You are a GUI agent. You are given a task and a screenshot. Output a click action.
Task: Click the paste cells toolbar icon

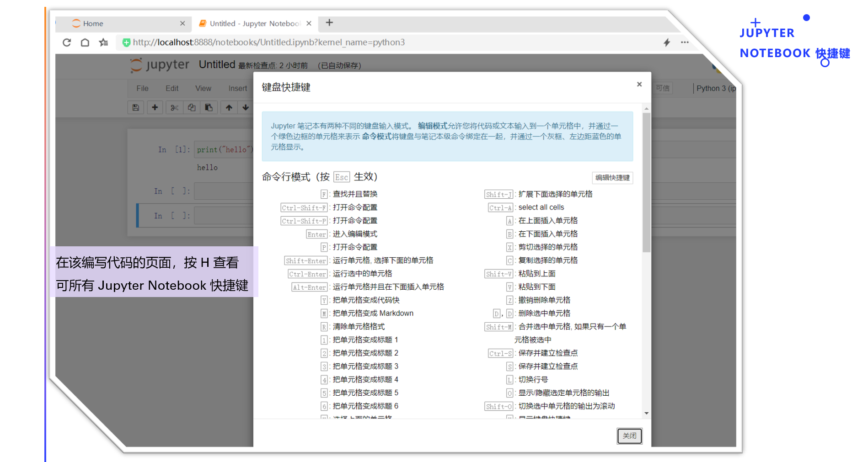209,107
